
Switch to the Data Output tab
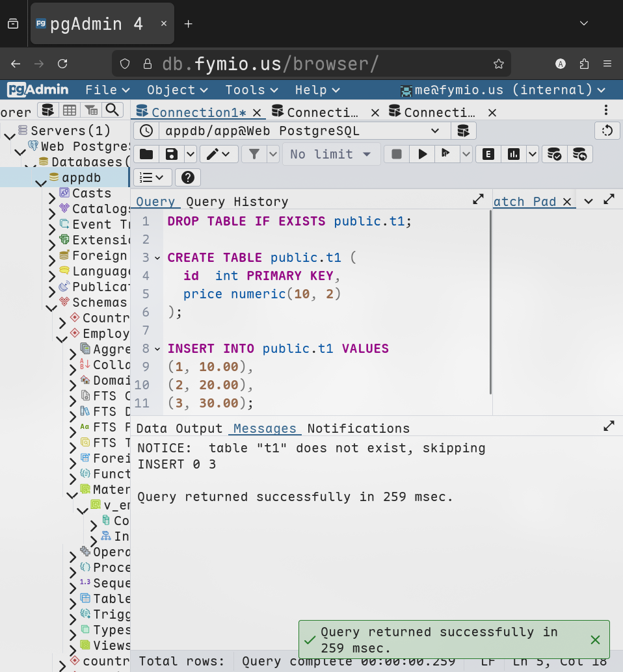point(179,428)
